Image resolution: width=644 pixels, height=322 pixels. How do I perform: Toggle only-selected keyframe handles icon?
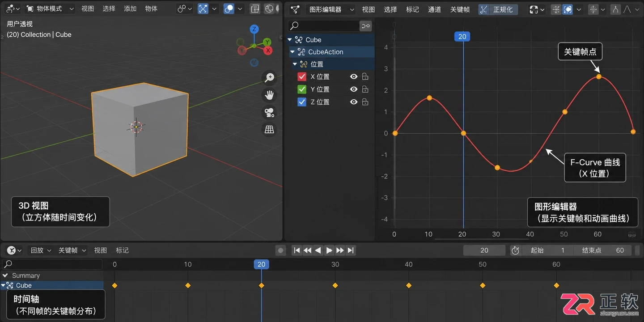556,9
